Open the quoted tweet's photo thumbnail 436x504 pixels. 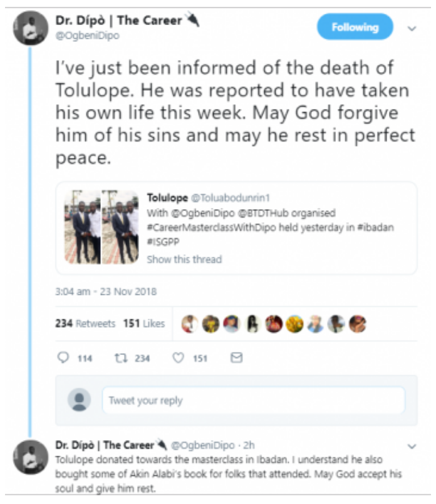click(x=101, y=227)
